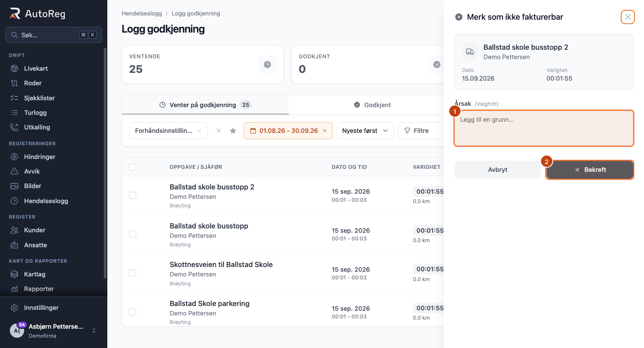The height and width of the screenshot is (348, 644).
Task: Remove the 01.08.26 - 30.09.26 date filter
Action: (x=325, y=131)
